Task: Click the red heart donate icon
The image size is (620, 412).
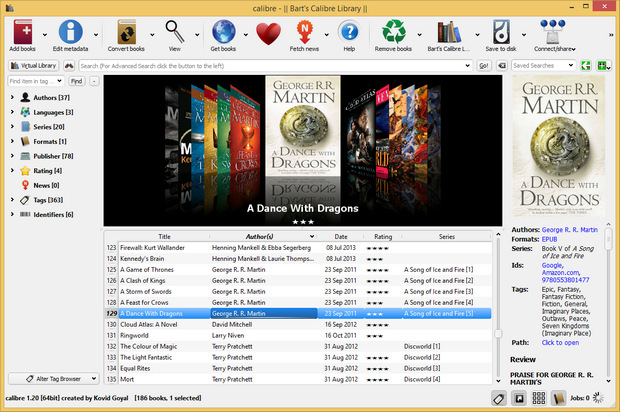Action: pos(268,33)
